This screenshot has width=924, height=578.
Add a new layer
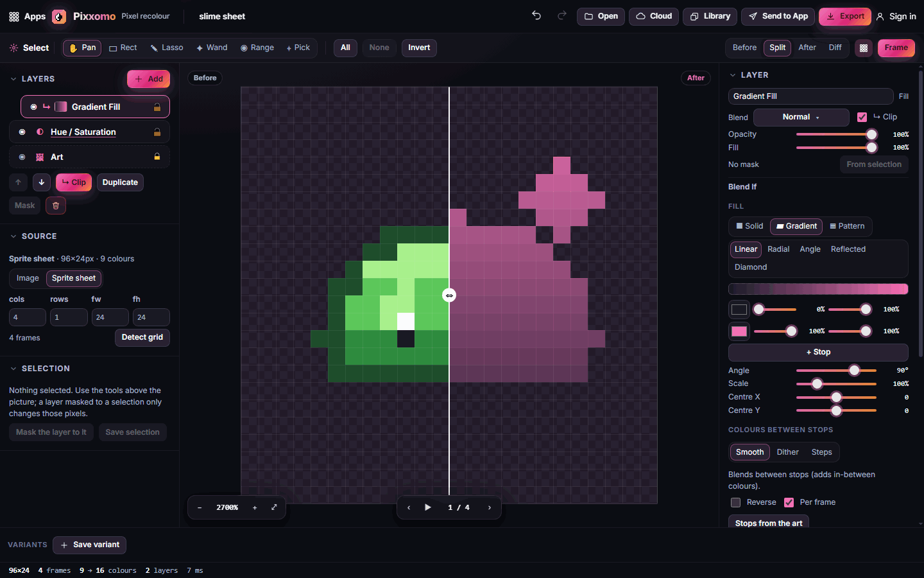point(148,79)
